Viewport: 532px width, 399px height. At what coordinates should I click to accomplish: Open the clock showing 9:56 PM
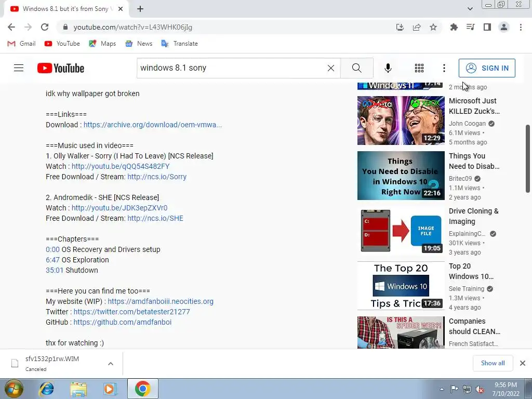[x=506, y=389]
